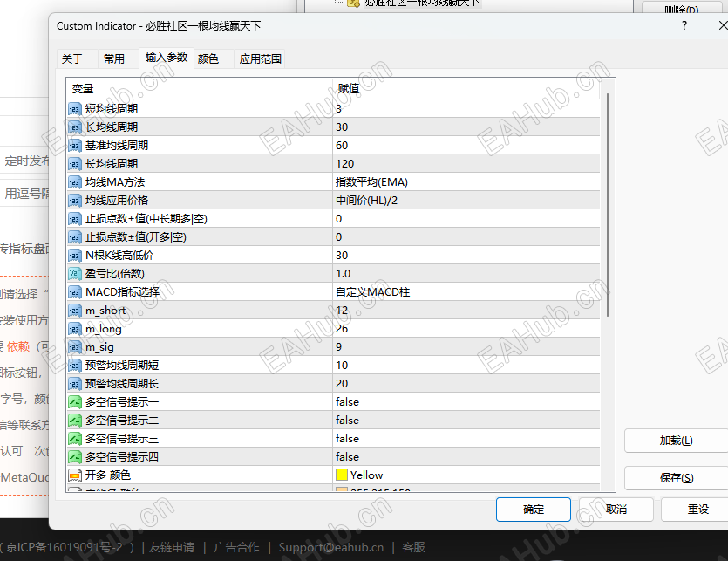Click the bool icon beside 多空信号提示四
This screenshot has height=561, width=728.
click(75, 457)
